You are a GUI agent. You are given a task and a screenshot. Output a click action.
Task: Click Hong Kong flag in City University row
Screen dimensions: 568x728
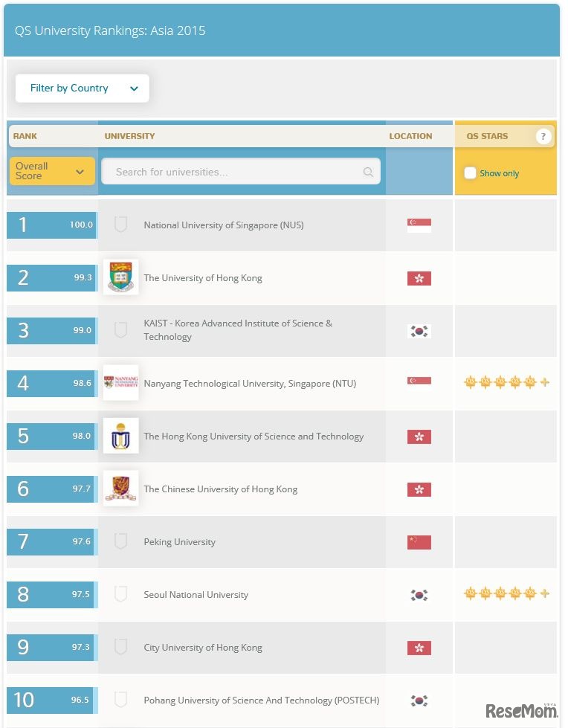tap(419, 648)
